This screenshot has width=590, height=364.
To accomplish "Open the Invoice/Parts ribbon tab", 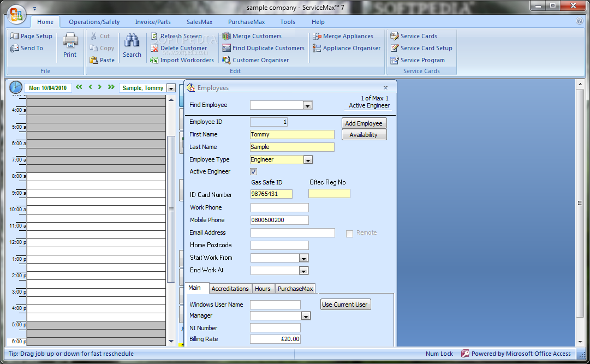I will (153, 22).
